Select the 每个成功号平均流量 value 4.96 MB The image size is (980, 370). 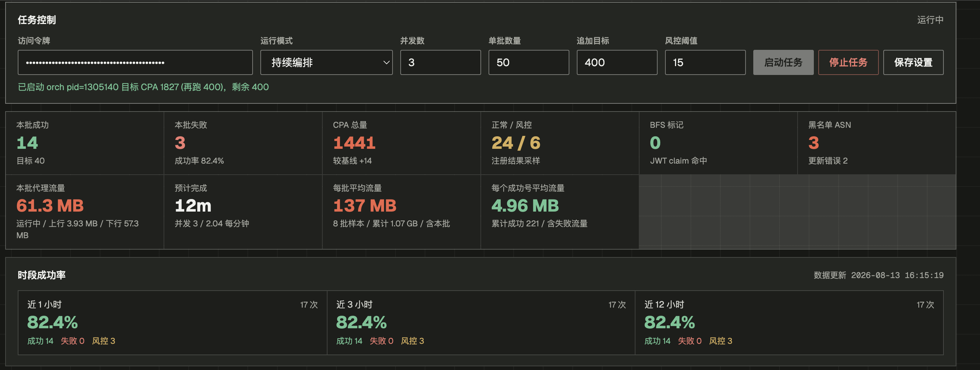[525, 206]
